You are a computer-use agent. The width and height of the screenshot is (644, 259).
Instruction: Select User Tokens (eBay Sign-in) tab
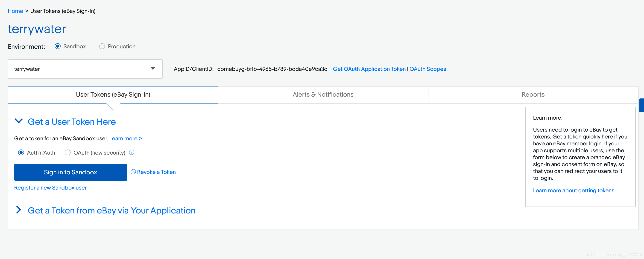113,95
